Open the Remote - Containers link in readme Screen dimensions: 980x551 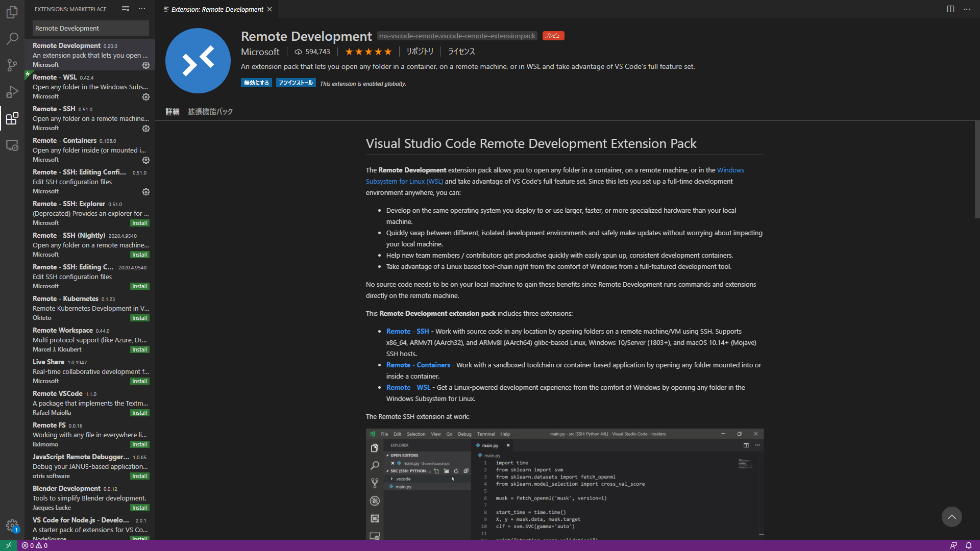click(x=418, y=365)
